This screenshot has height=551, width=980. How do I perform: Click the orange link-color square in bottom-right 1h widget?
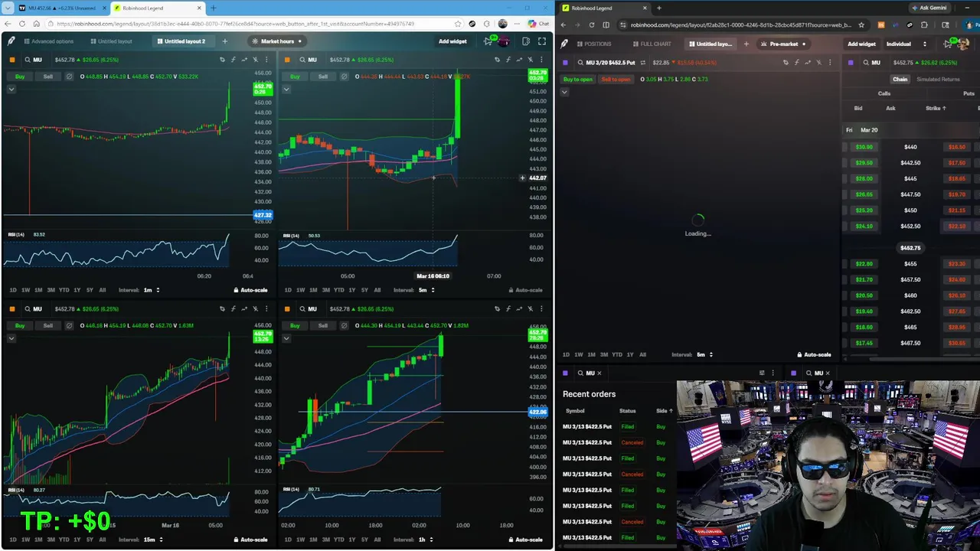pyautogui.click(x=287, y=309)
